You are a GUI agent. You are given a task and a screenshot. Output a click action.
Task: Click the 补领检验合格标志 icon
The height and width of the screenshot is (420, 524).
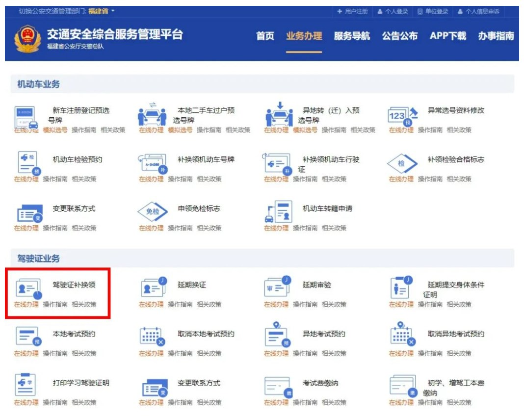coord(402,163)
